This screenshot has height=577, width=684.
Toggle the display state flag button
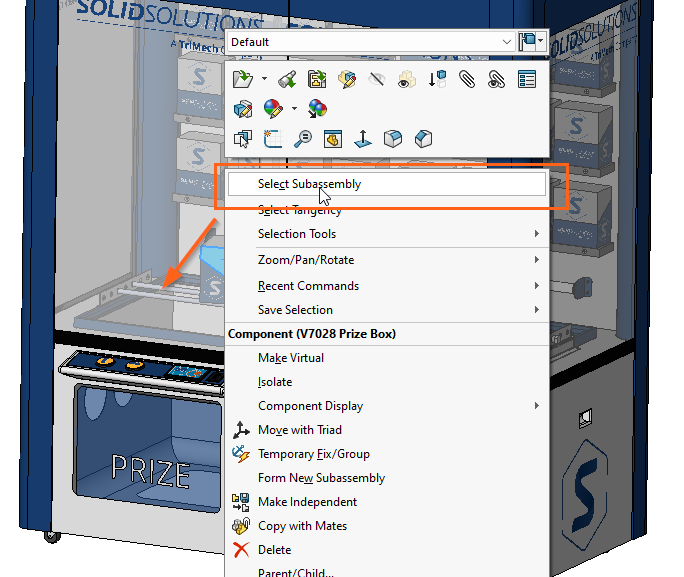click(532, 42)
